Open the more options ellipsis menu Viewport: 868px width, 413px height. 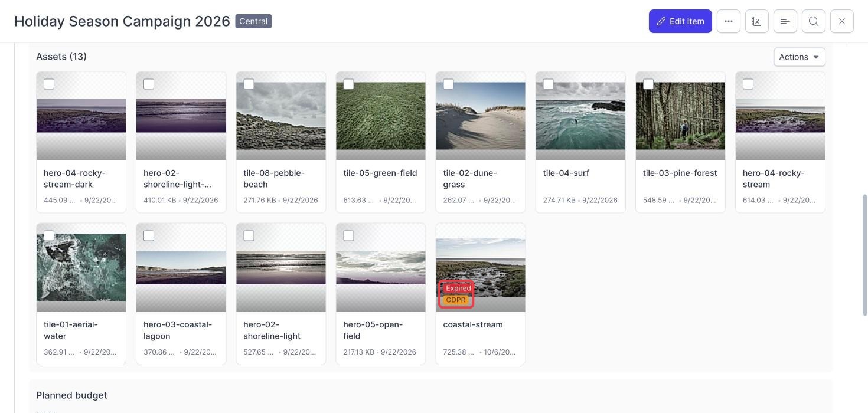[728, 21]
